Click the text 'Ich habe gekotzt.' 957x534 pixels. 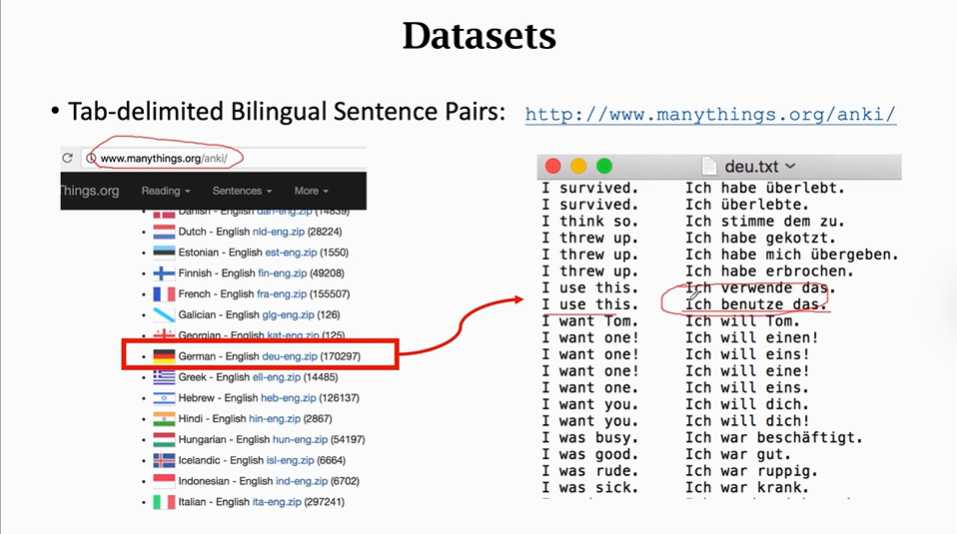[760, 238]
